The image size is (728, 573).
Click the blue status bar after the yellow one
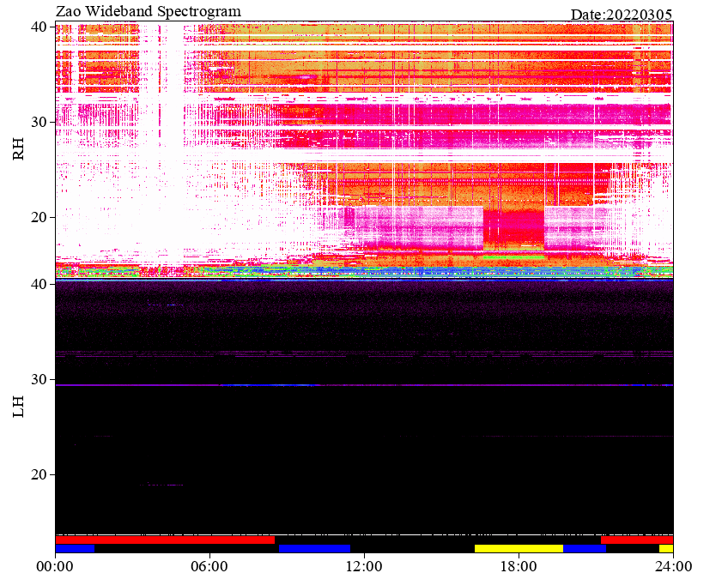(x=585, y=548)
